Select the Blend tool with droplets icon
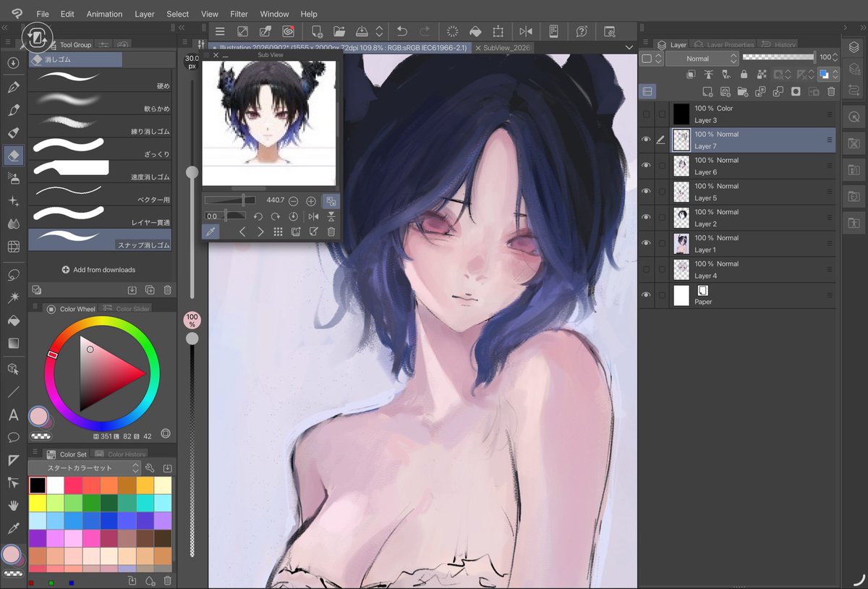This screenshot has width=868, height=589. tap(13, 224)
